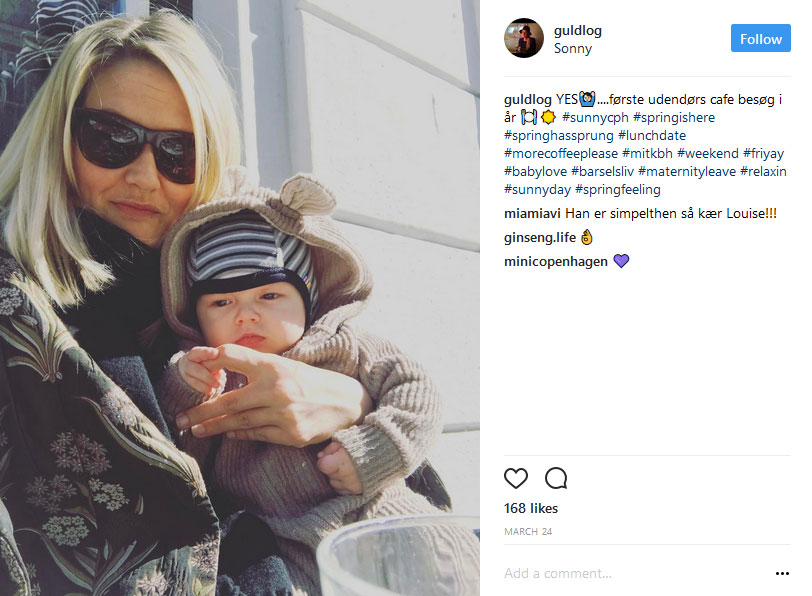Visit commenter minicopenhagen's profile
The width and height of the screenshot is (812, 596).
coord(556,261)
